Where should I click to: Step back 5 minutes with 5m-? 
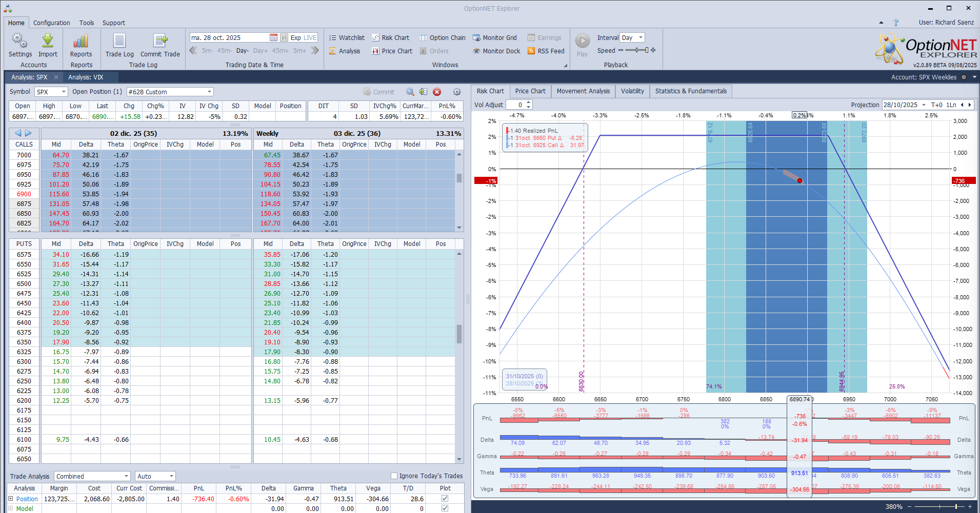tap(207, 51)
